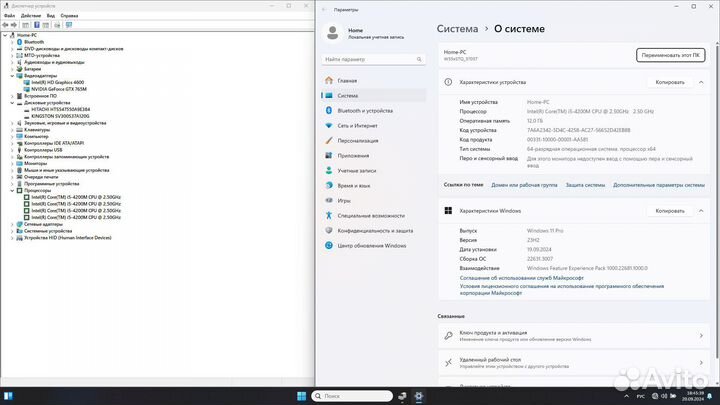Show hidden tray icons chevron on taskbar
This screenshot has height=405, width=720.
coord(626,396)
